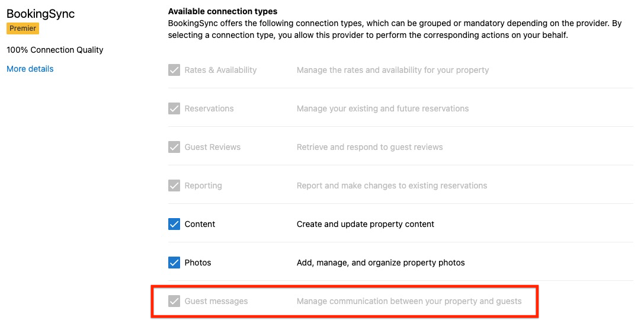This screenshot has width=644, height=323.
Task: Click the Guest messages checkbox
Action: click(174, 301)
